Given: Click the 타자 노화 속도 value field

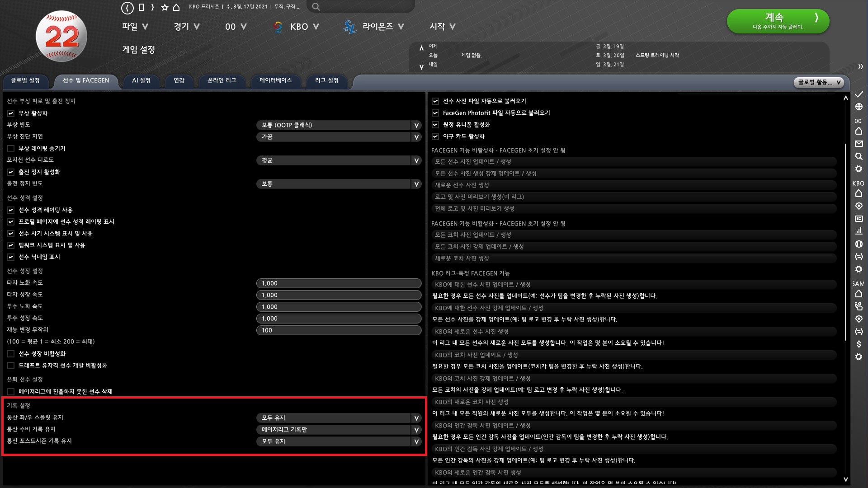Looking at the screenshot, I should point(339,283).
